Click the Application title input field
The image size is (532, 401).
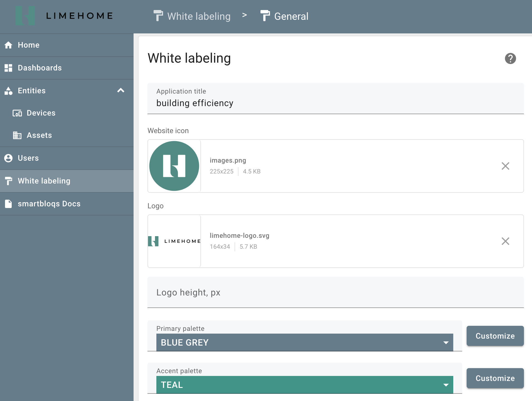[335, 103]
